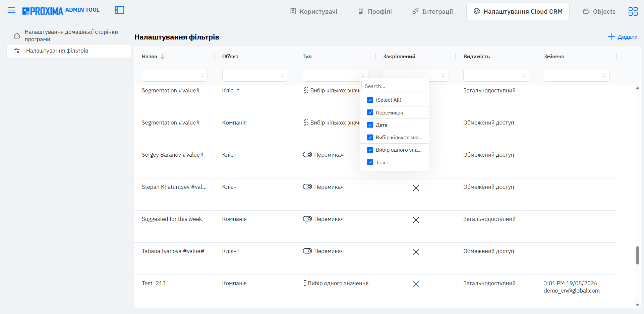
Task: Open the apps grid icon
Action: tap(633, 11)
